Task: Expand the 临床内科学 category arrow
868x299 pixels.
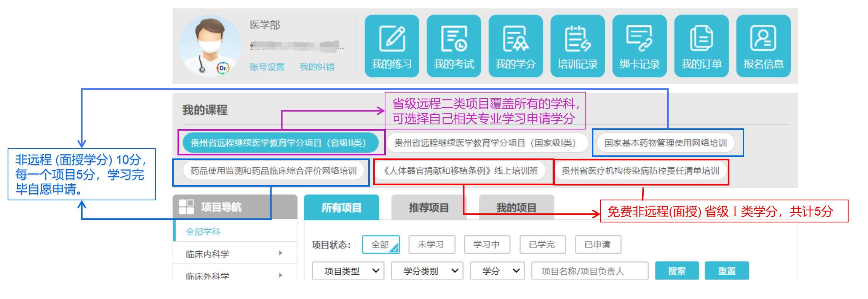Action: 280,253
